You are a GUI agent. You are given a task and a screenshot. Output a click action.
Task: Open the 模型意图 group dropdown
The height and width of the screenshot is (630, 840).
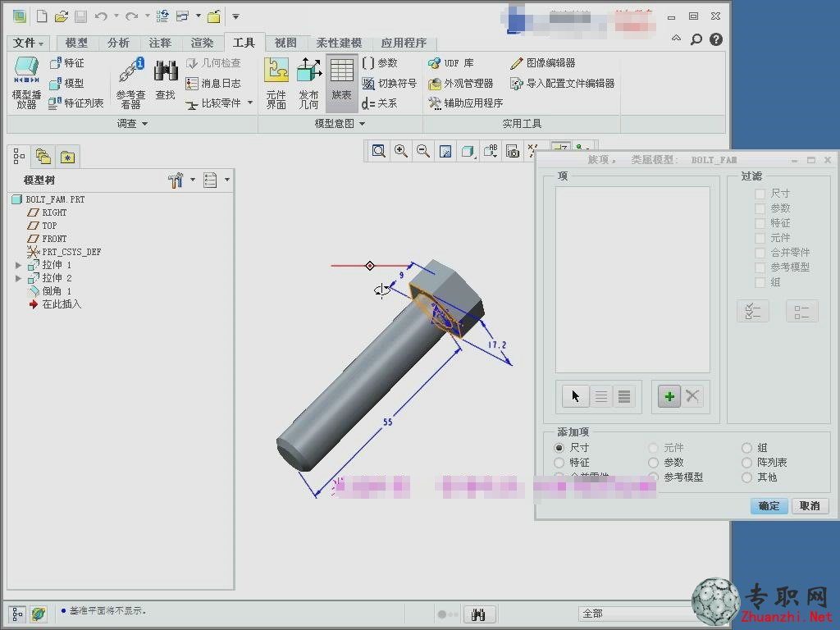340,124
